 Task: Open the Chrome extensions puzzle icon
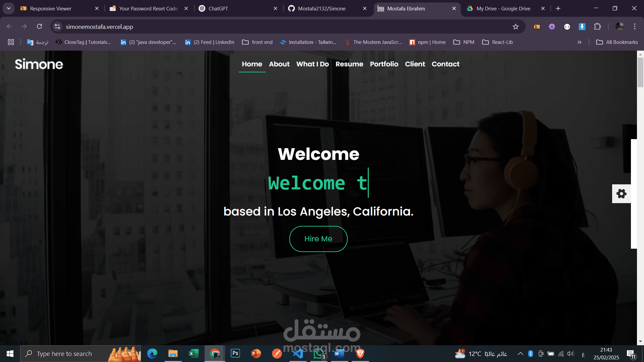click(x=597, y=26)
